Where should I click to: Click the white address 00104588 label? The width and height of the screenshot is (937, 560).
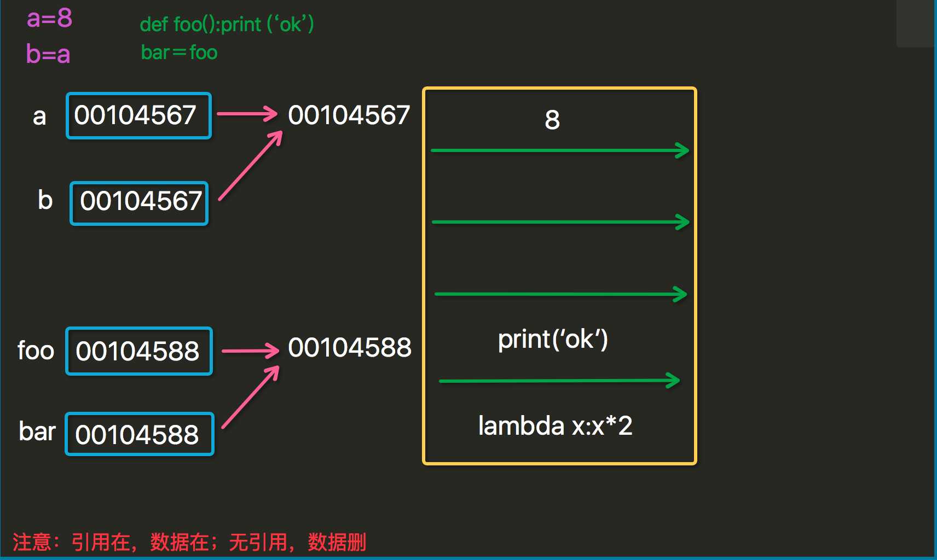pos(350,348)
